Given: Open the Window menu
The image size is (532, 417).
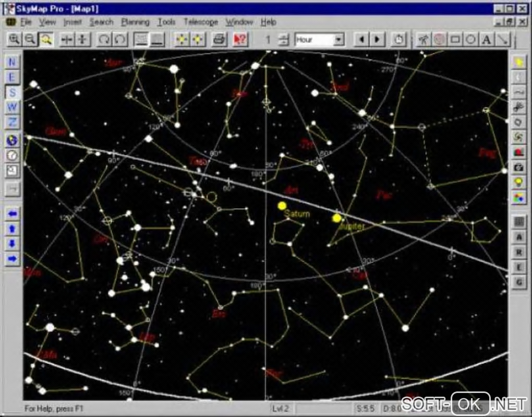Looking at the screenshot, I should 239,22.
